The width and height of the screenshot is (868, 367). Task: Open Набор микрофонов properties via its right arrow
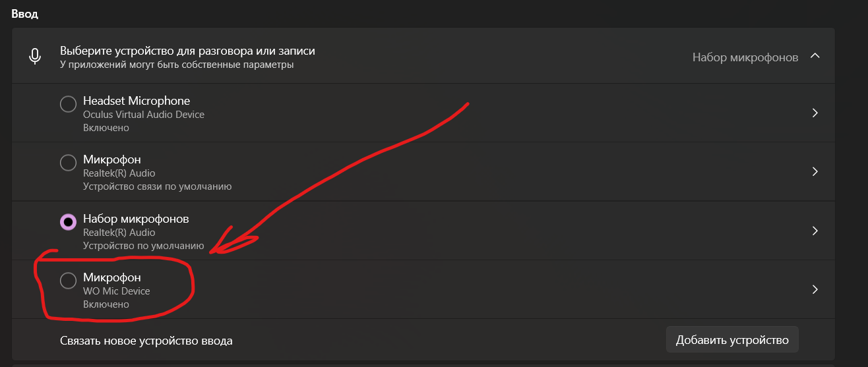815,231
